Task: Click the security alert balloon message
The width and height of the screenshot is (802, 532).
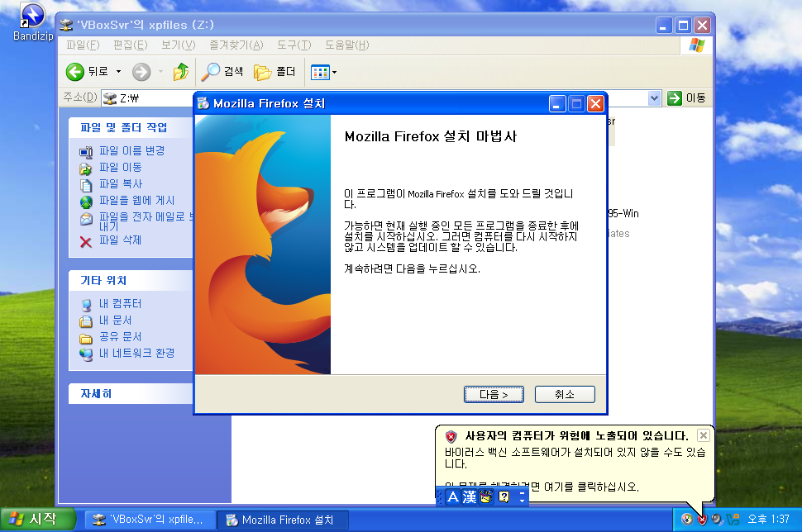Action: [575, 458]
